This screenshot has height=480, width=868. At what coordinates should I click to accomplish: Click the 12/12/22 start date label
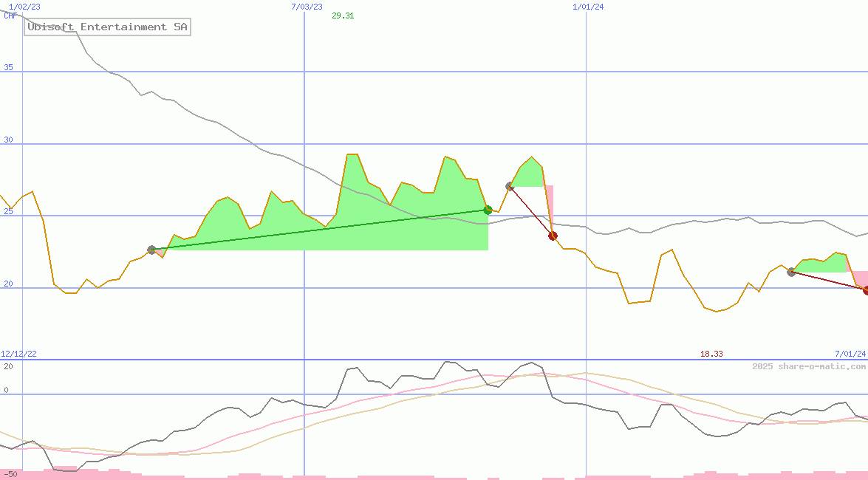pyautogui.click(x=19, y=354)
